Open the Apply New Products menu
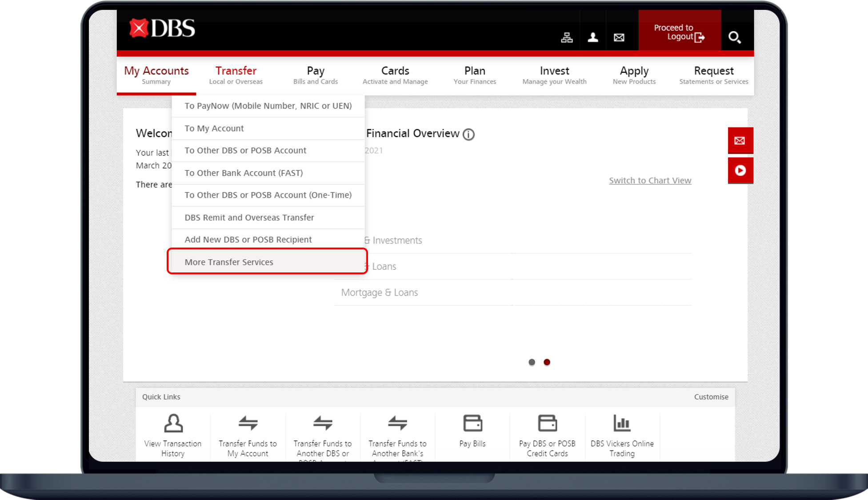The image size is (868, 500). pos(634,75)
